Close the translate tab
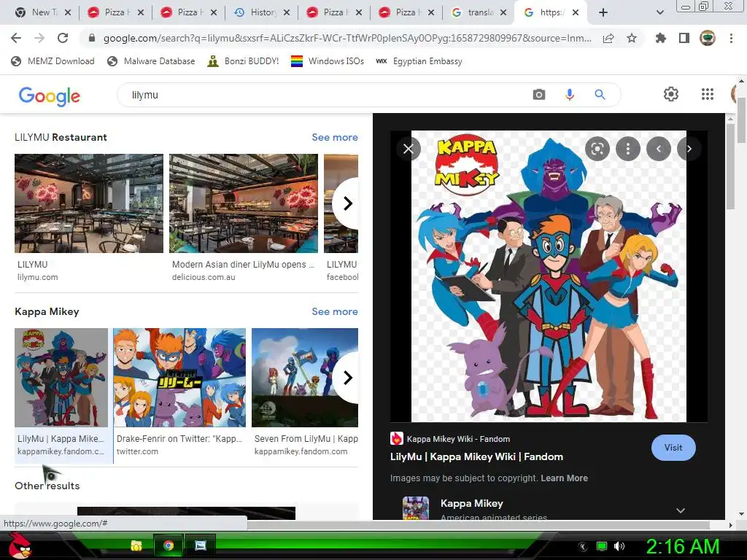The width and height of the screenshot is (747, 560). (x=503, y=13)
